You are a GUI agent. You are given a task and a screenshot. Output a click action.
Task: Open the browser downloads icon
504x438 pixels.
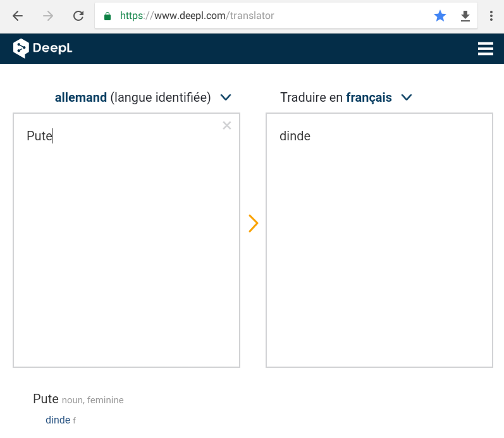point(465,16)
